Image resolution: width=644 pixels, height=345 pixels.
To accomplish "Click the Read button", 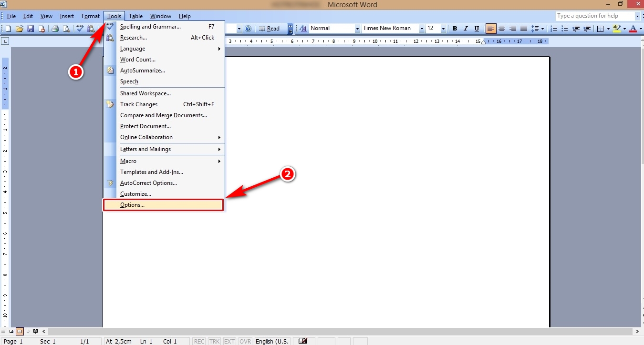I will pos(270,29).
